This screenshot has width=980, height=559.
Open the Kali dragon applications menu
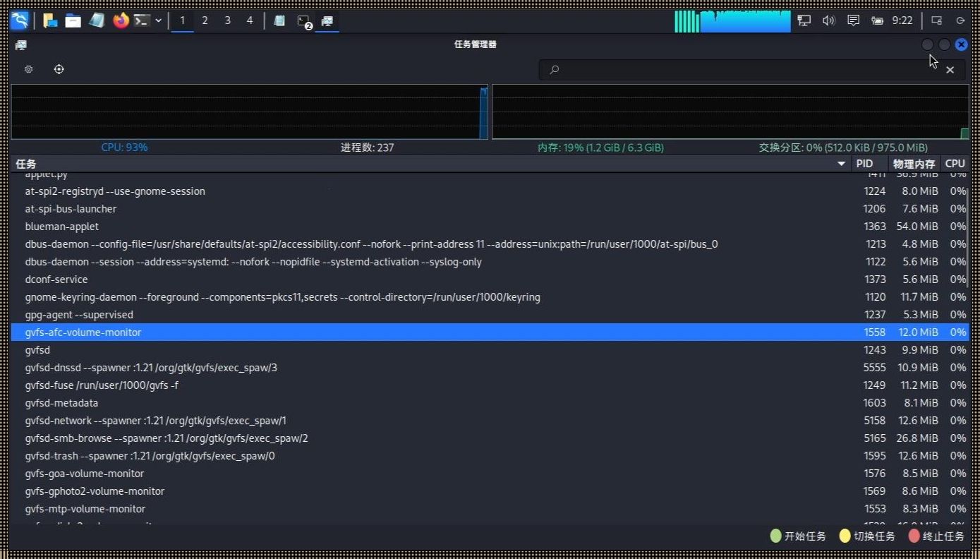coord(20,20)
